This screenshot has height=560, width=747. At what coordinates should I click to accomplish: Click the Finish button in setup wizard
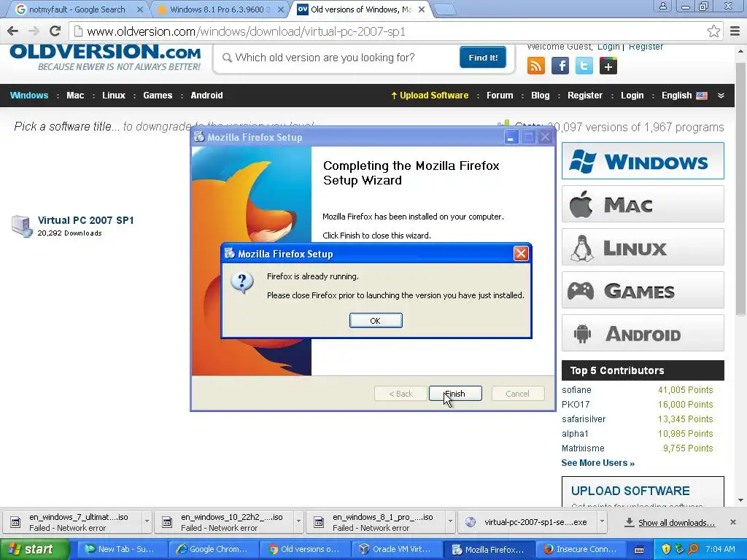click(455, 394)
